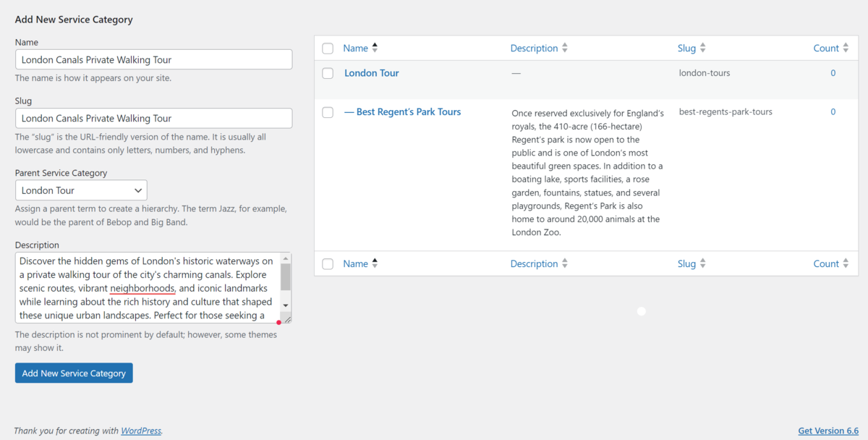Viewport: 868px width, 440px height.
Task: Sort by Name in table header
Action: (x=360, y=48)
